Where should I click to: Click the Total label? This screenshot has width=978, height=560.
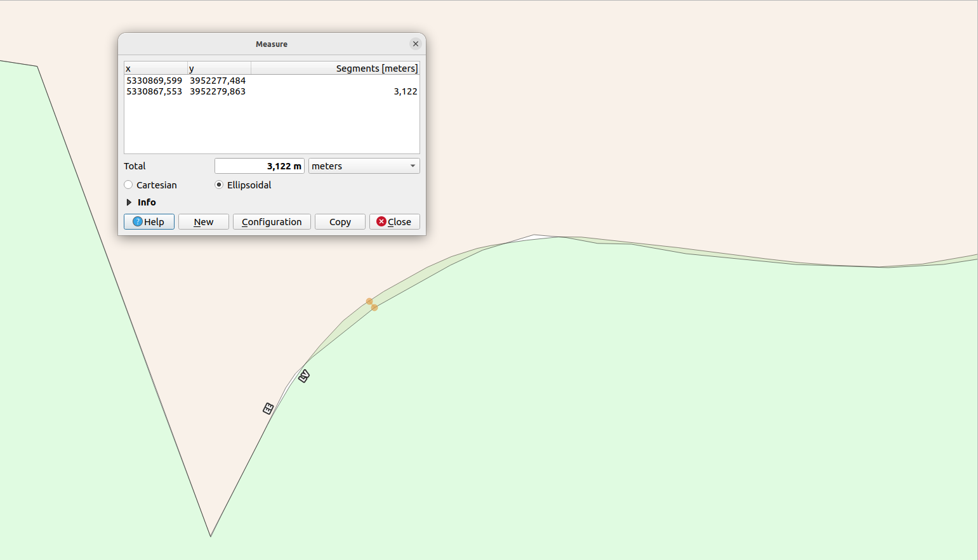[135, 166]
